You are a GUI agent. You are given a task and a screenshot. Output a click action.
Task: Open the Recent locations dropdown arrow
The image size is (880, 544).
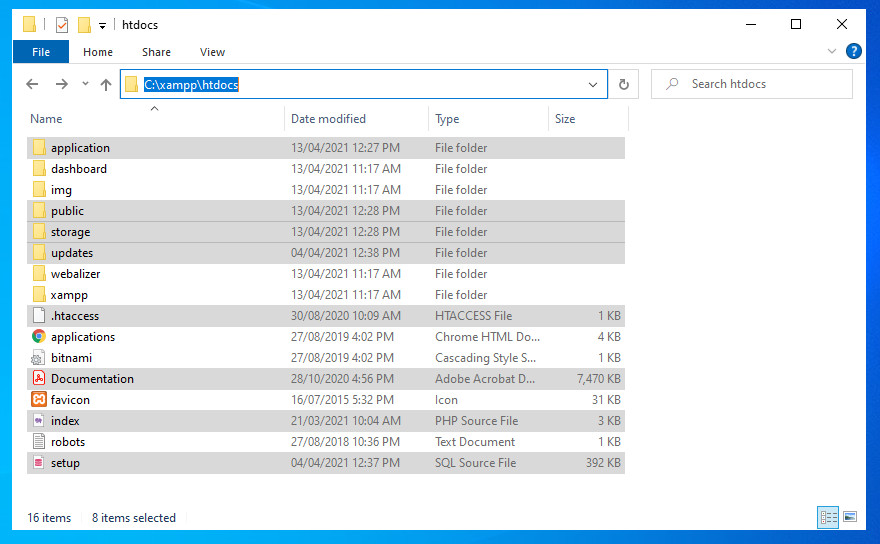[x=85, y=84]
